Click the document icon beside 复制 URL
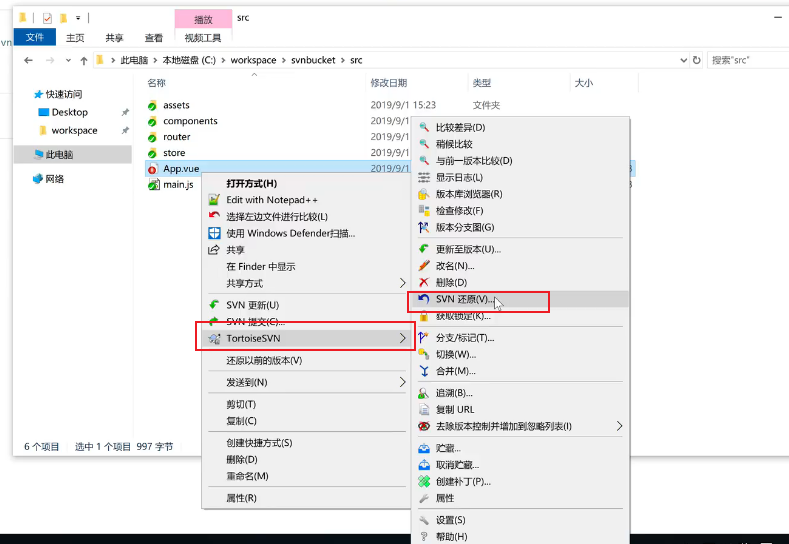This screenshot has width=789, height=544. (424, 409)
